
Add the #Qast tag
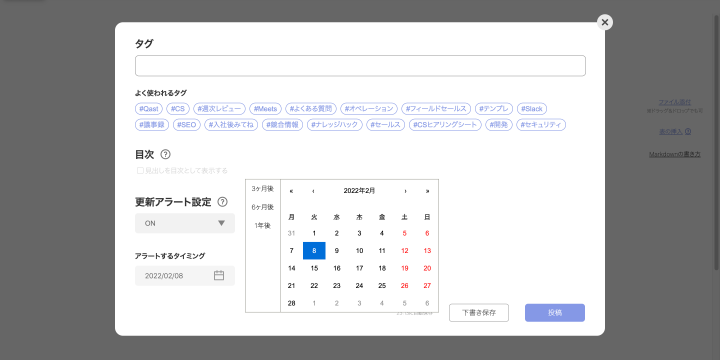coord(149,109)
